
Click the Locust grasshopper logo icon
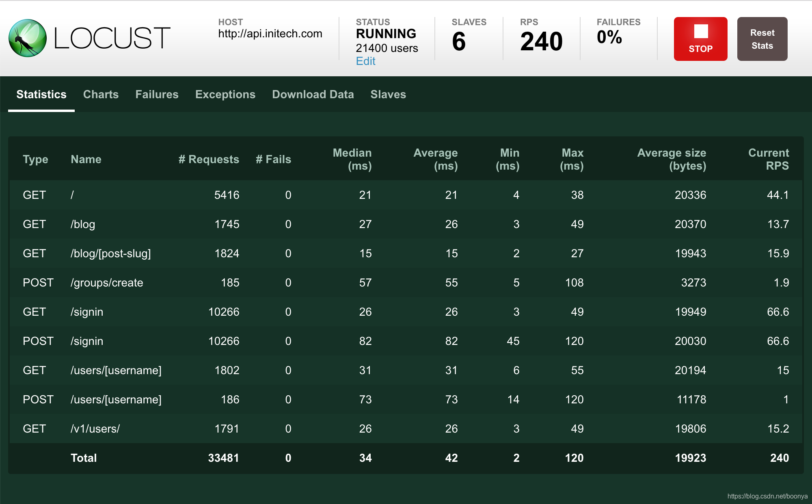pos(28,38)
